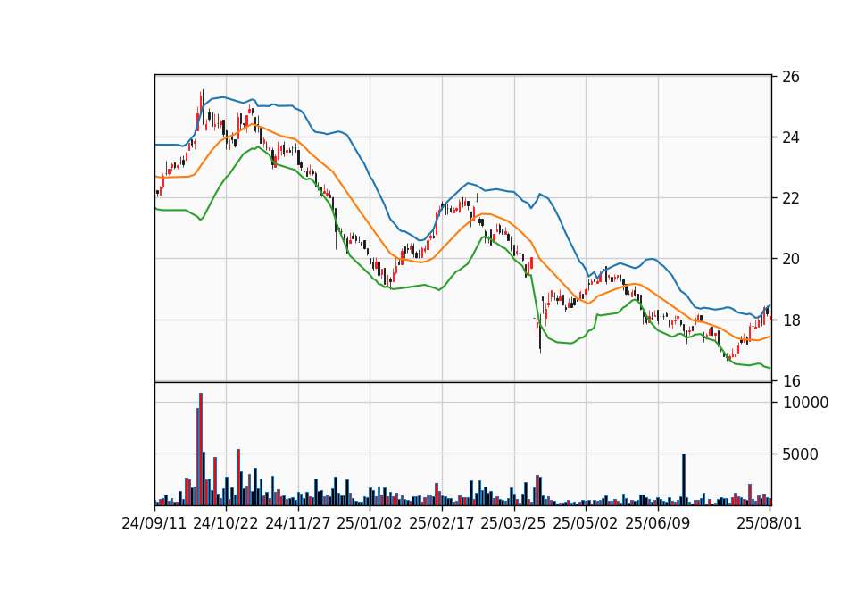Click the 24/11/27 date label
Viewport: 857px width, 616px height.
coord(298,524)
